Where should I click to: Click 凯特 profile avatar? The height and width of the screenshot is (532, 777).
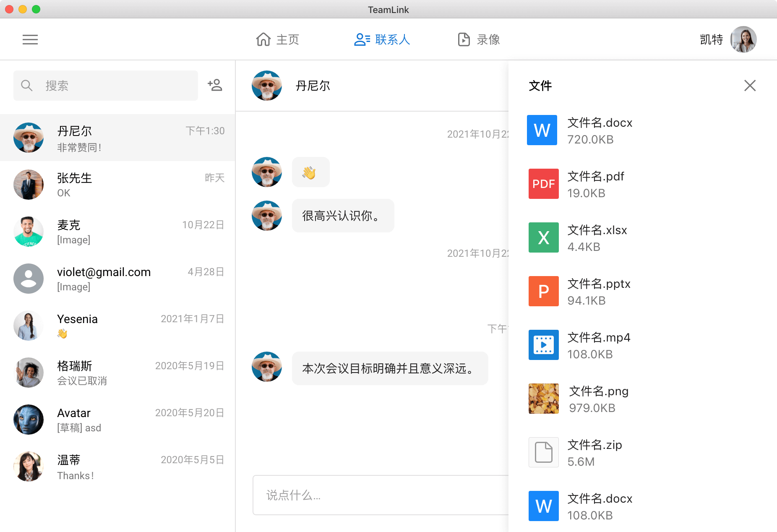pos(743,39)
